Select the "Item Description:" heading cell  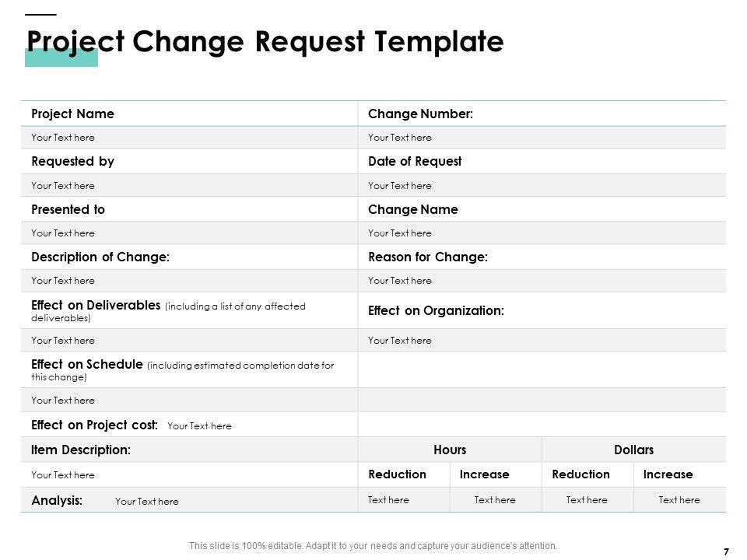80,450
